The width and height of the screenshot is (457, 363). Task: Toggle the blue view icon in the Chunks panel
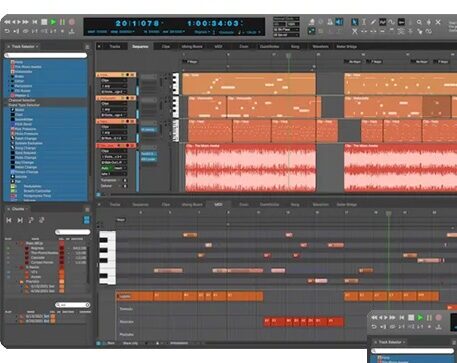click(87, 220)
